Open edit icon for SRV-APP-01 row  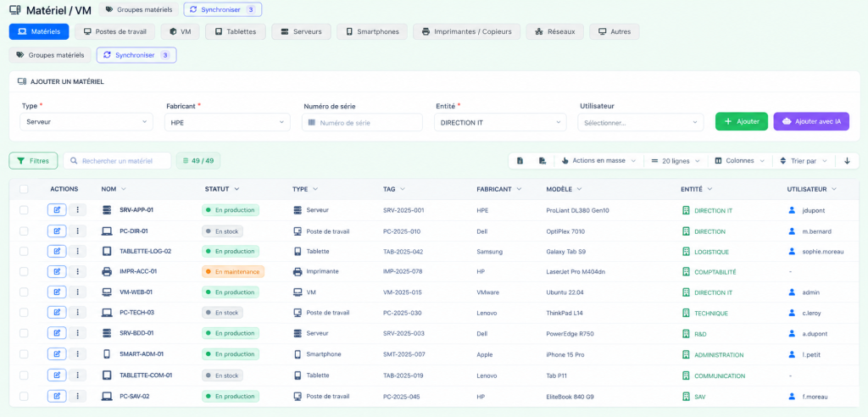click(x=57, y=210)
